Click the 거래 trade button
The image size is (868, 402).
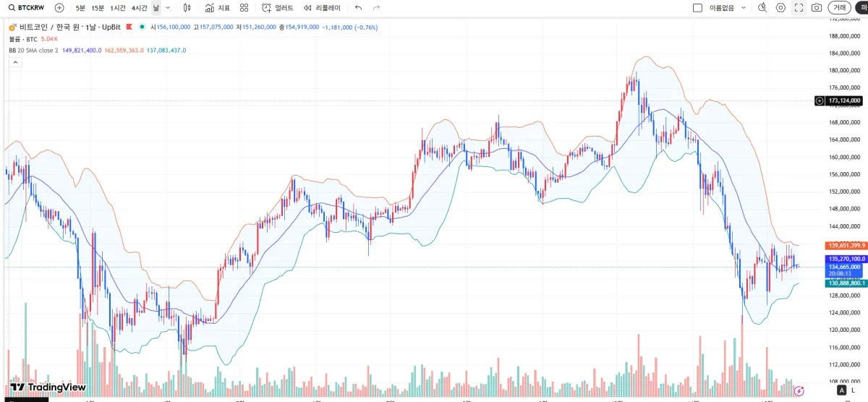tap(840, 8)
